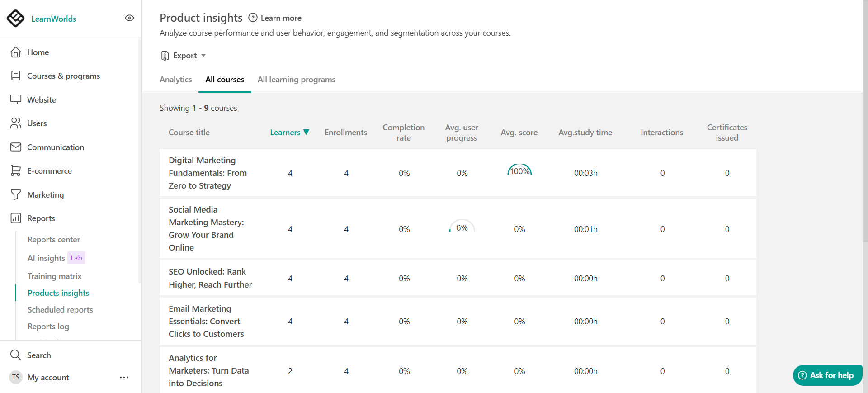
Task: Open My account three-dots menu
Action: coord(124,377)
